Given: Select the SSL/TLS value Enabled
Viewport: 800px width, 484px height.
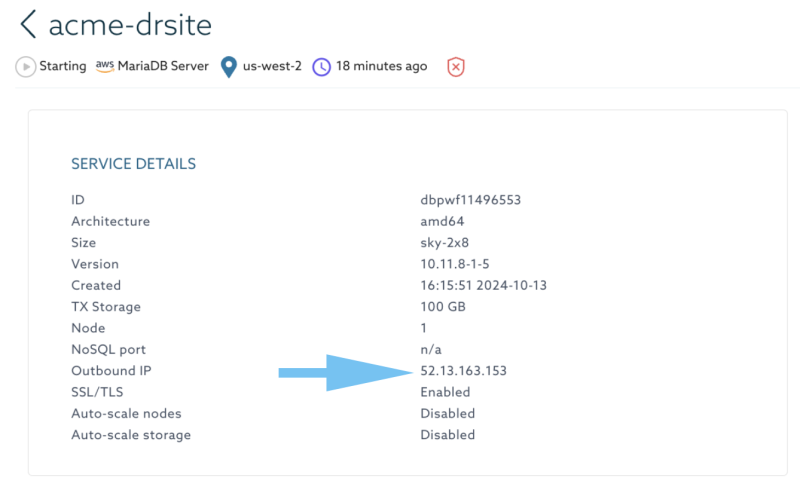Looking at the screenshot, I should [x=445, y=392].
